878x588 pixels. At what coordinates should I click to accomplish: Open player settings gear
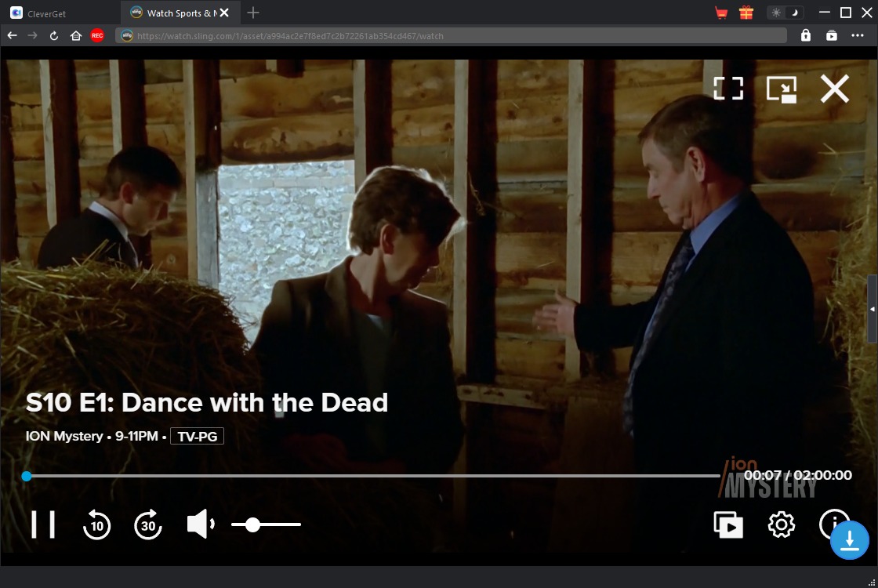click(x=781, y=524)
